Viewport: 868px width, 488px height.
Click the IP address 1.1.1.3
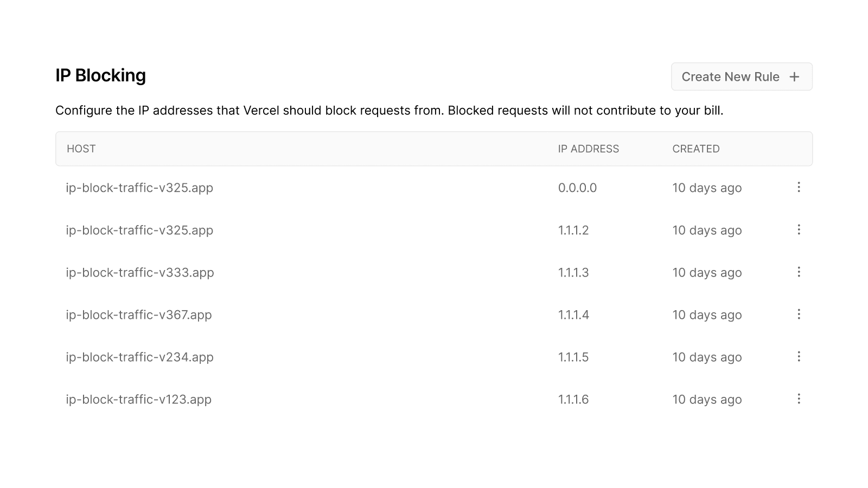(573, 272)
